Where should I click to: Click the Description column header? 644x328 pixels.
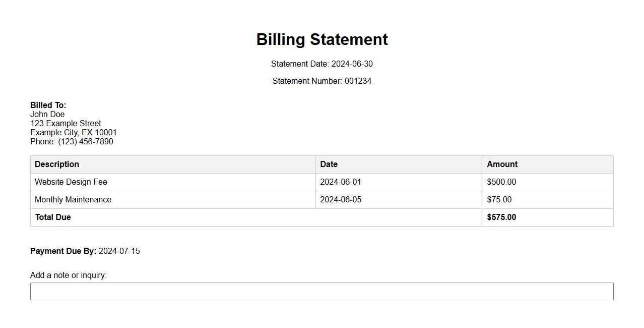coord(57,165)
